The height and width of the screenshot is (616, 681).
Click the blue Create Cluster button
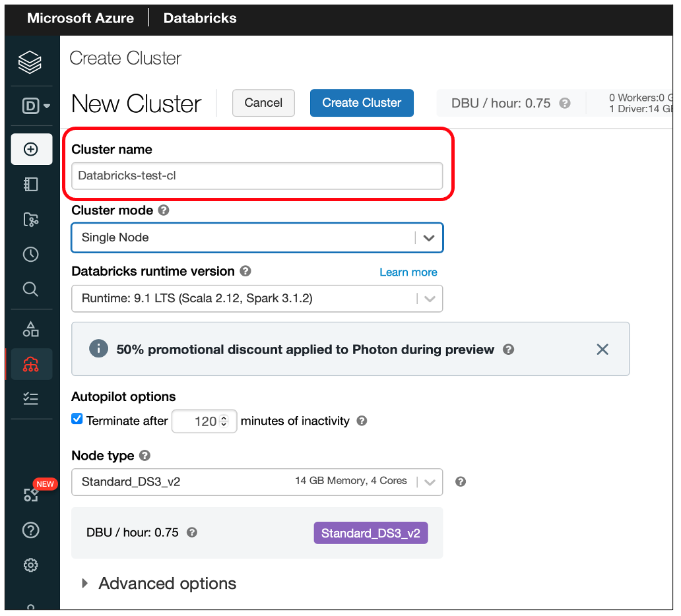(362, 103)
